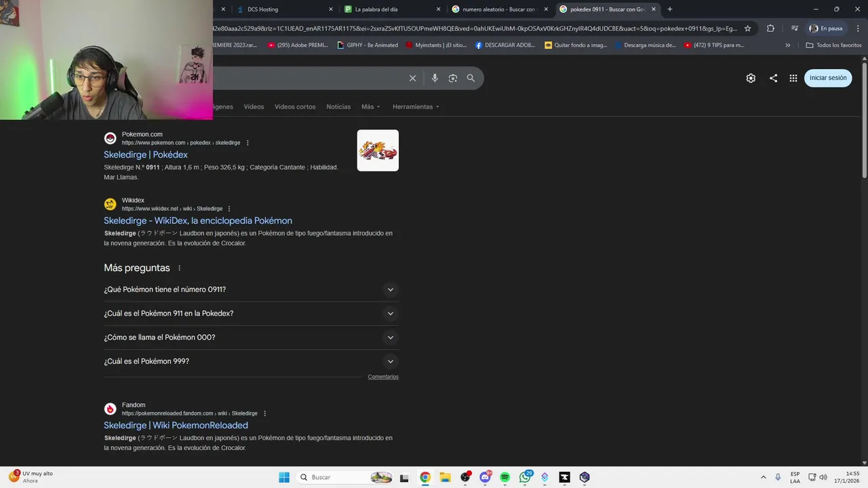Open Task View in the taskbar
This screenshot has height=488, width=868.
[x=404, y=477]
